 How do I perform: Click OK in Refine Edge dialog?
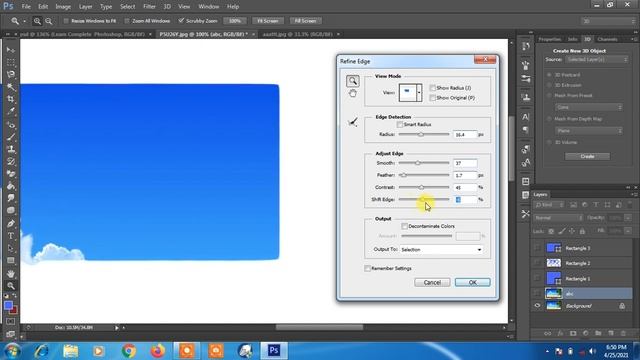(x=472, y=282)
